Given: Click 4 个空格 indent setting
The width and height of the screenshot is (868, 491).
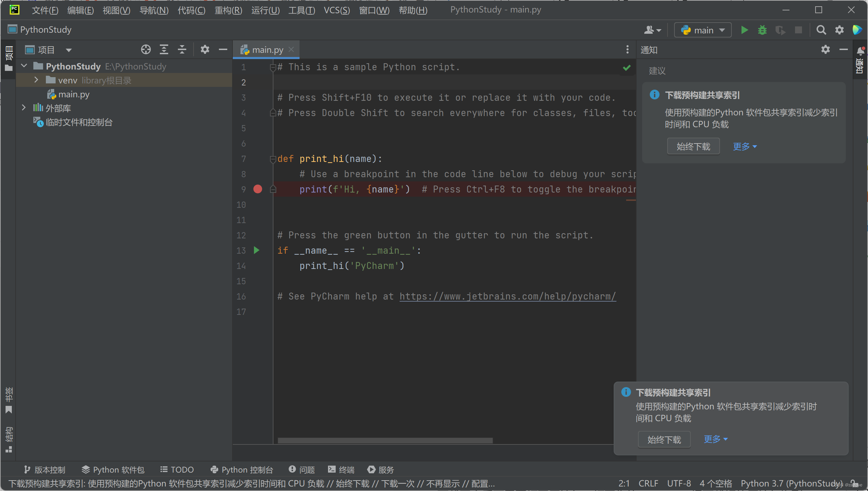Looking at the screenshot, I should [716, 483].
